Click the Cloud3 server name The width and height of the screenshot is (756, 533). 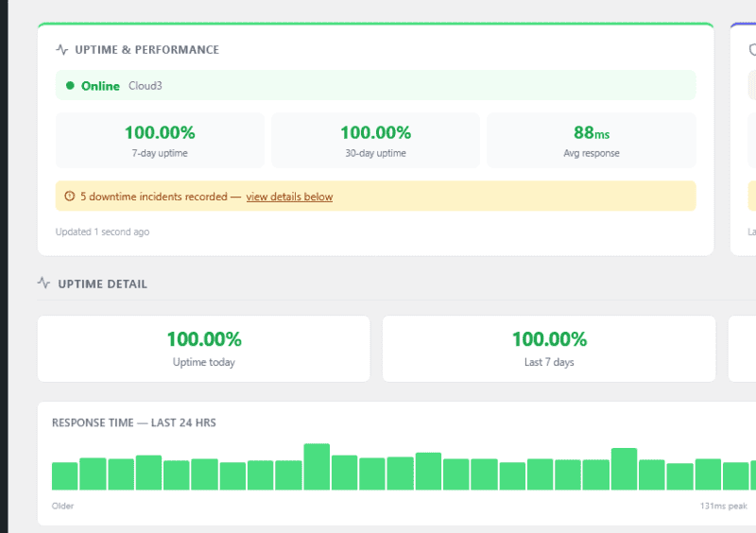coord(146,86)
